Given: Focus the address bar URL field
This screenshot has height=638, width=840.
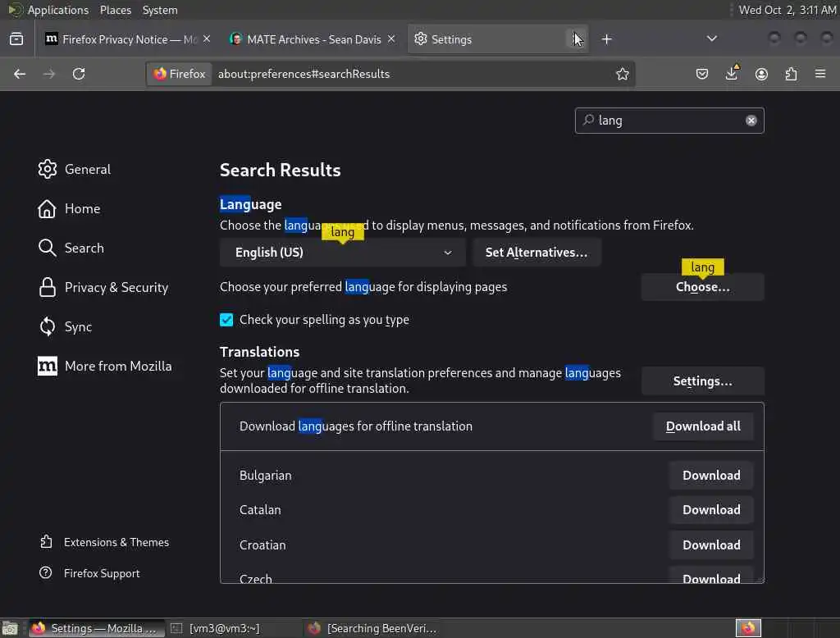Looking at the screenshot, I should pyautogui.click(x=412, y=74).
